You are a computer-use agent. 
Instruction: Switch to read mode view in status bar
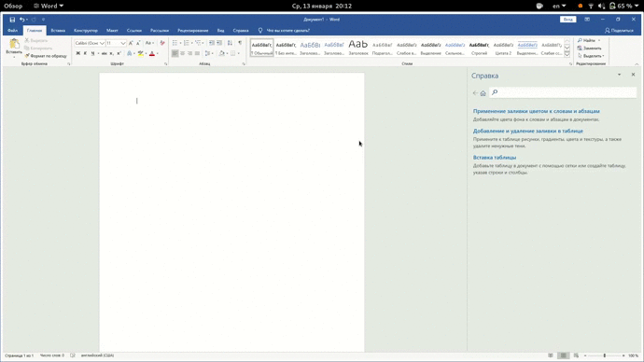pyautogui.click(x=551, y=355)
